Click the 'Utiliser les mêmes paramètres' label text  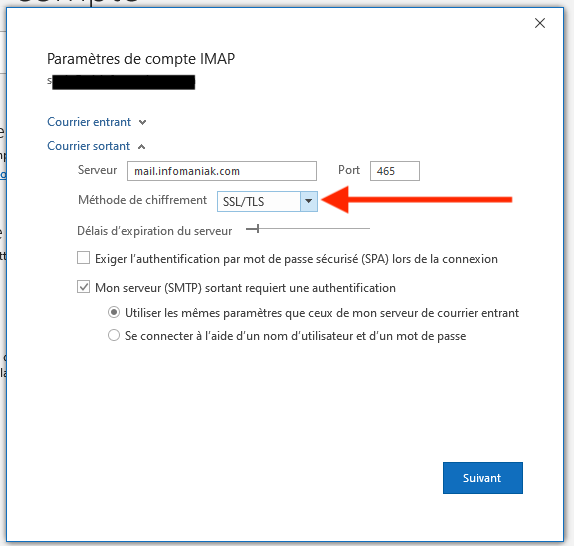[322, 313]
